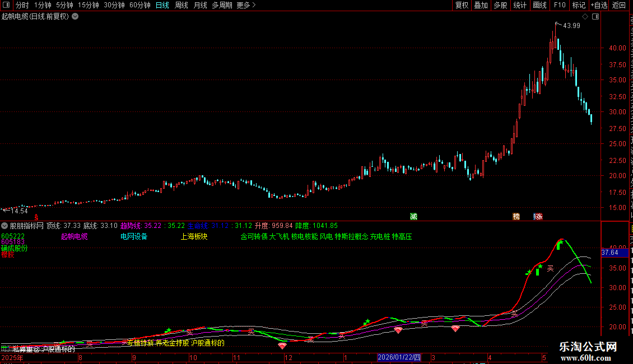Switch to the 月线 chart
This screenshot has width=633, height=364.
(x=200, y=5)
